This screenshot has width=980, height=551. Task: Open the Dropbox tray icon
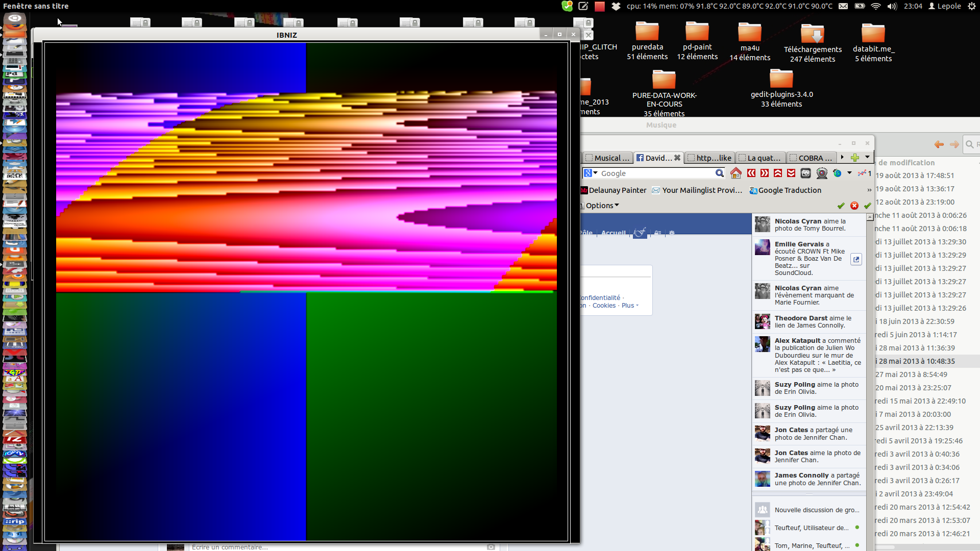616,6
